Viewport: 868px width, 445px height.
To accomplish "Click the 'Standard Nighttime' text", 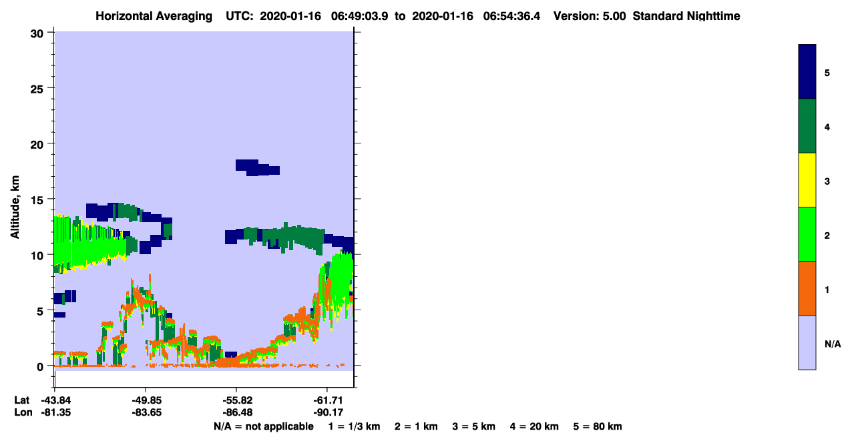I will pyautogui.click(x=686, y=16).
